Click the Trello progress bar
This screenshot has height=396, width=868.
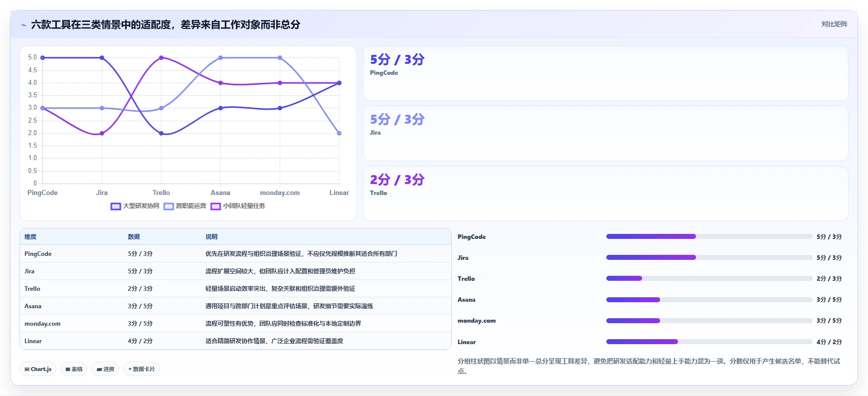[709, 278]
